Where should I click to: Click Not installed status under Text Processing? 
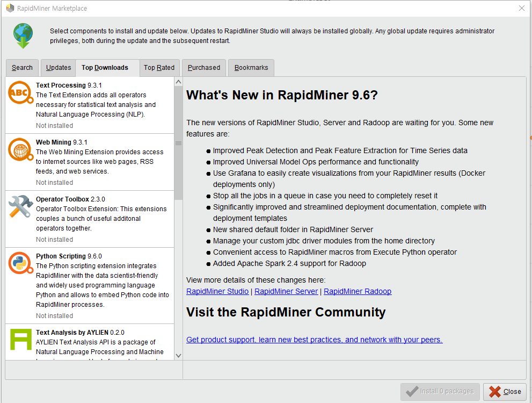[x=55, y=126]
